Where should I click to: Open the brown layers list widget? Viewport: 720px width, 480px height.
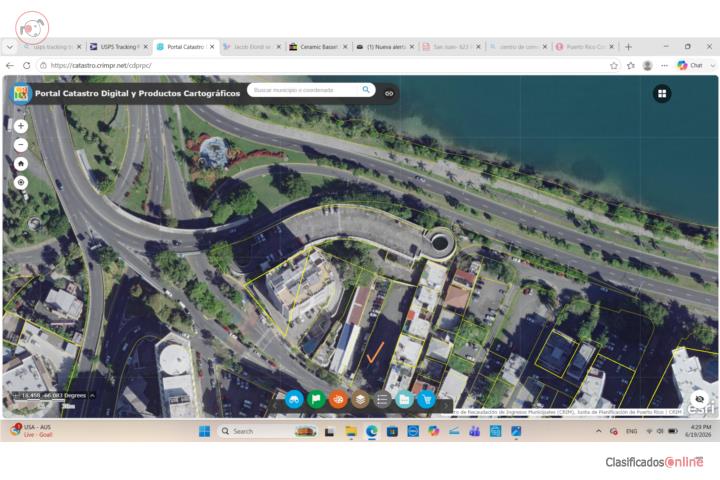[360, 400]
